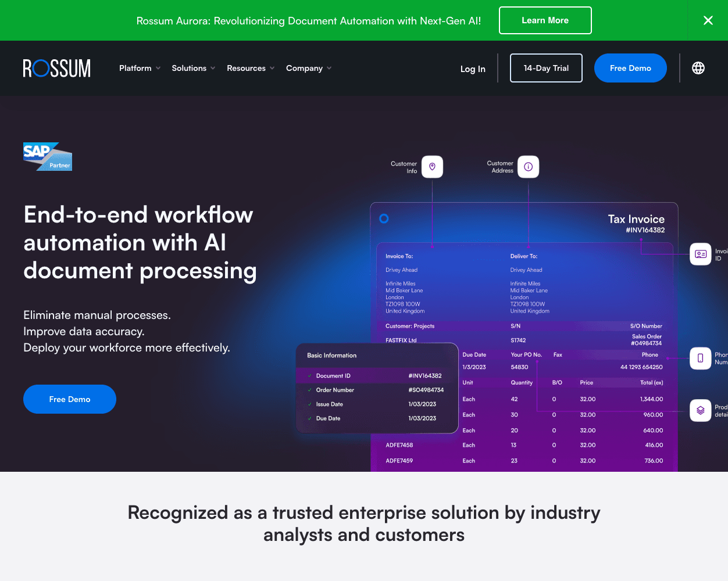Click the Sales Order #04984734 text
The width and height of the screenshot is (728, 581).
[647, 340]
